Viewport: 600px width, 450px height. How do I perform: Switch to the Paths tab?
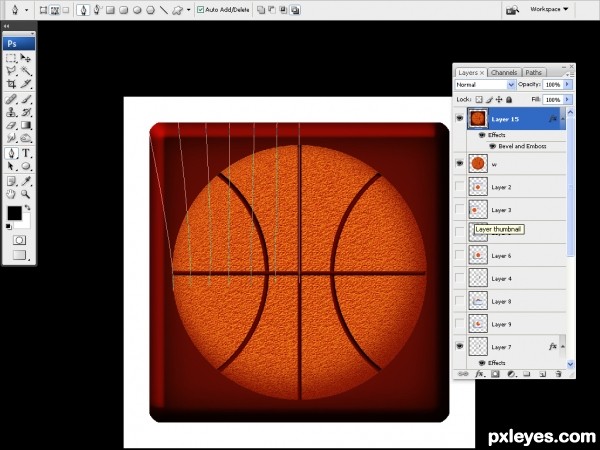point(533,72)
